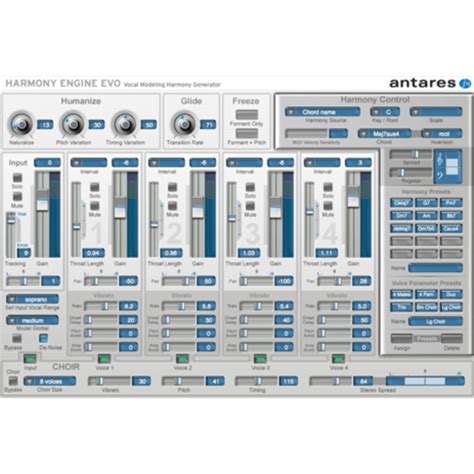Select the Am harmony preset
The width and height of the screenshot is (474, 474).
click(426, 216)
